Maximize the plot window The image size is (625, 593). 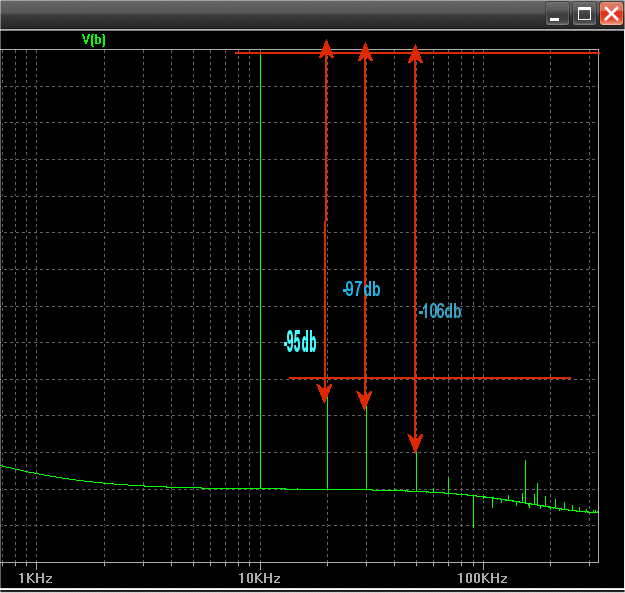[x=584, y=14]
